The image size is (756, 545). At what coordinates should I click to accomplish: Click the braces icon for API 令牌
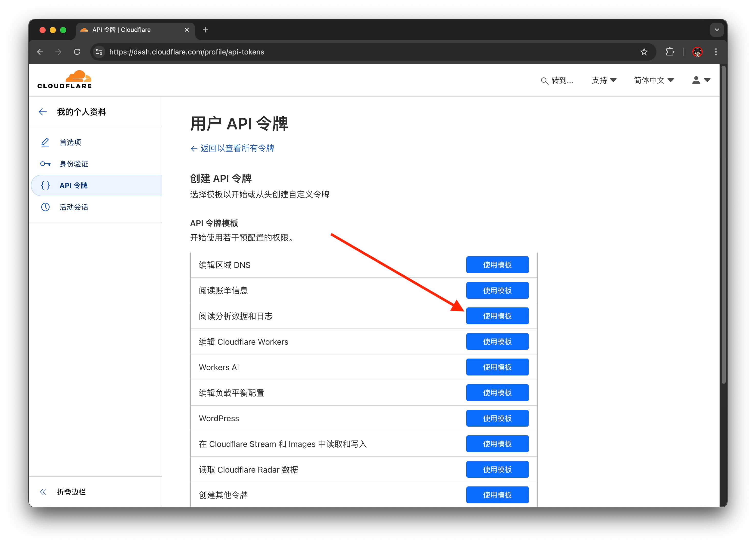[x=45, y=185]
